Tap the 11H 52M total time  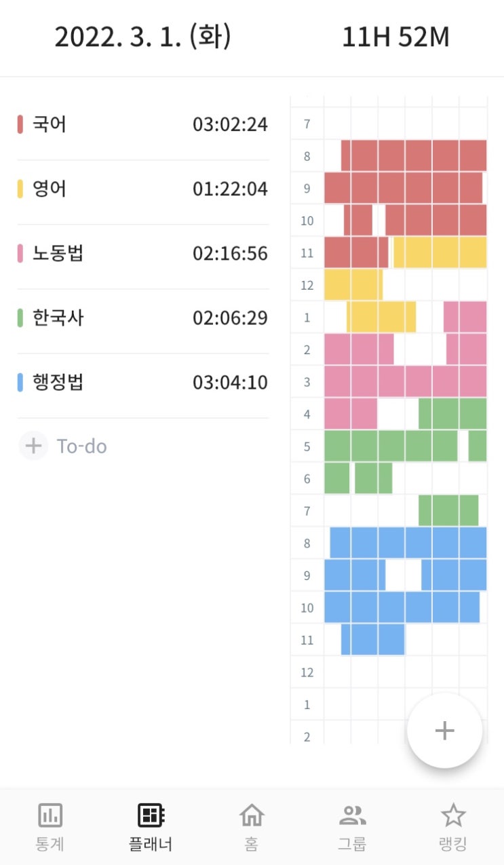pos(395,37)
